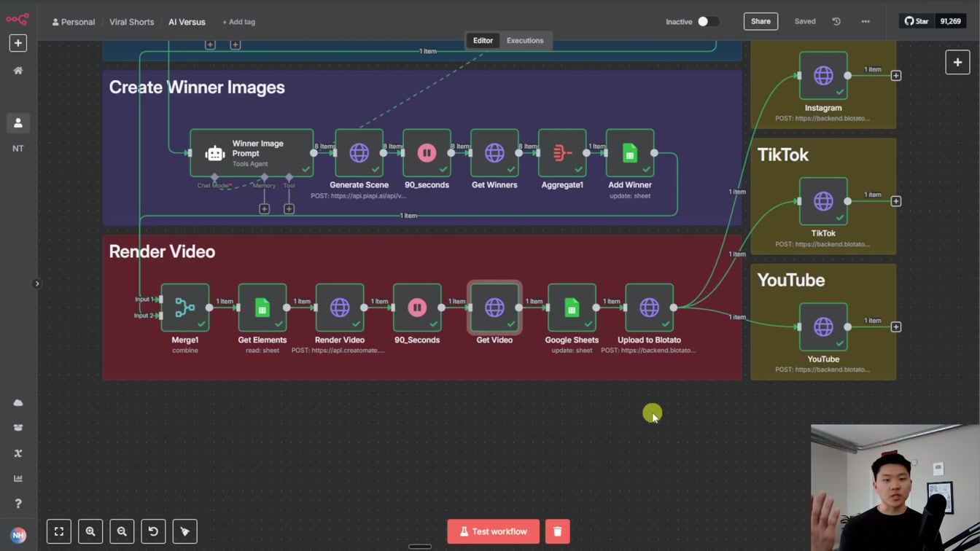Click the 90_seconds wait node in Create Winner Images
Image resolution: width=980 pixels, height=551 pixels.
[427, 153]
